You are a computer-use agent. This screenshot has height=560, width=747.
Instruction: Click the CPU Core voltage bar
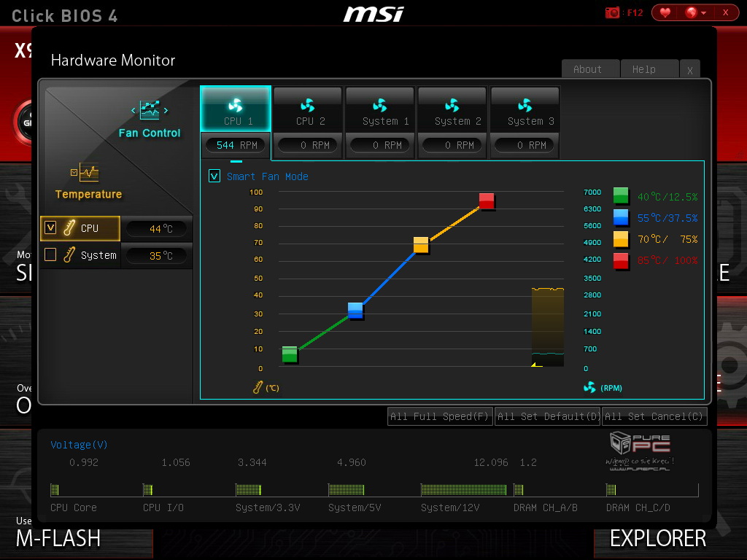tap(55, 489)
